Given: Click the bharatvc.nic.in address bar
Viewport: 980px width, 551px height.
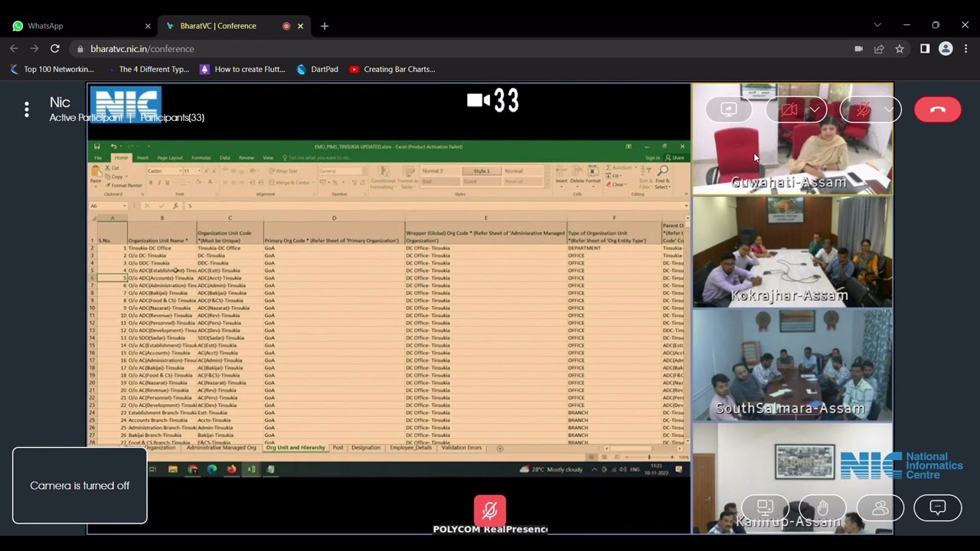Looking at the screenshot, I should 459,49.
